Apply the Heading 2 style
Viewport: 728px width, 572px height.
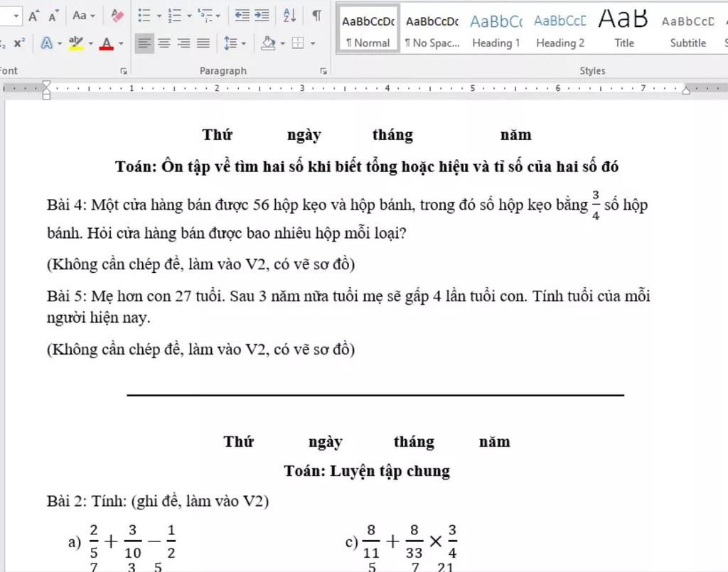(x=560, y=30)
